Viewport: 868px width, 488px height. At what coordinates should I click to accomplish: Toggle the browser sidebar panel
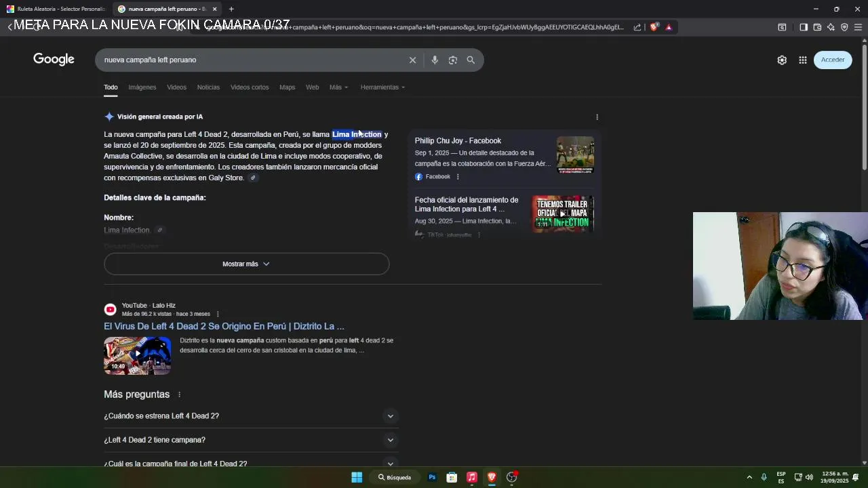click(804, 27)
